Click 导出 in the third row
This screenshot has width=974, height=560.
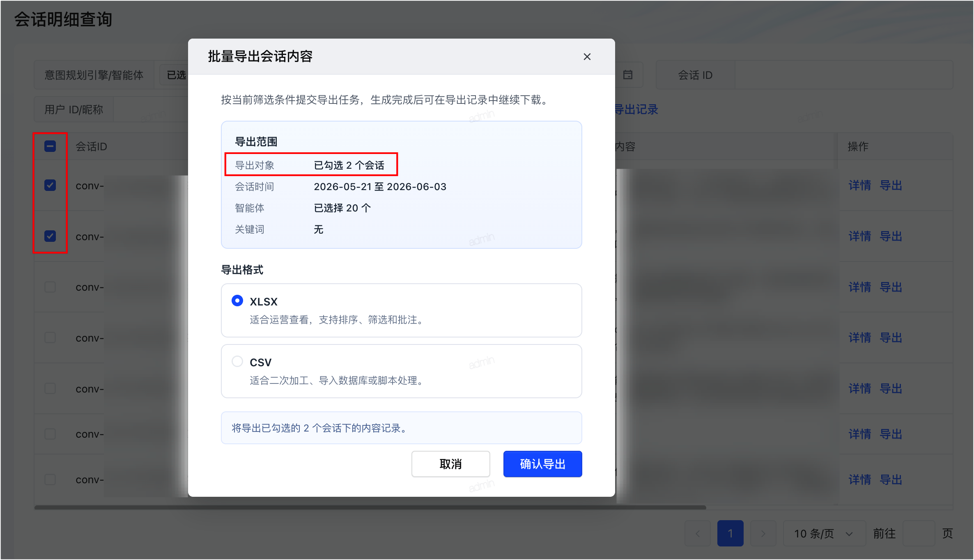[891, 287]
